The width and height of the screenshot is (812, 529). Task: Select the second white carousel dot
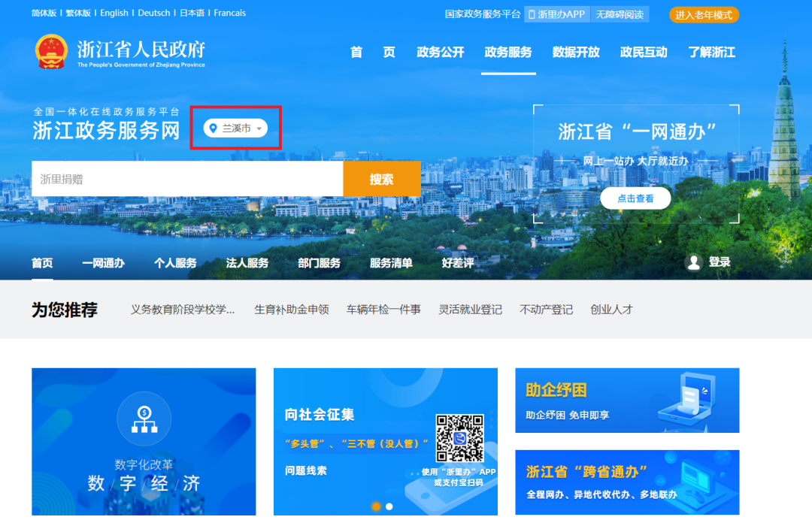click(x=389, y=506)
